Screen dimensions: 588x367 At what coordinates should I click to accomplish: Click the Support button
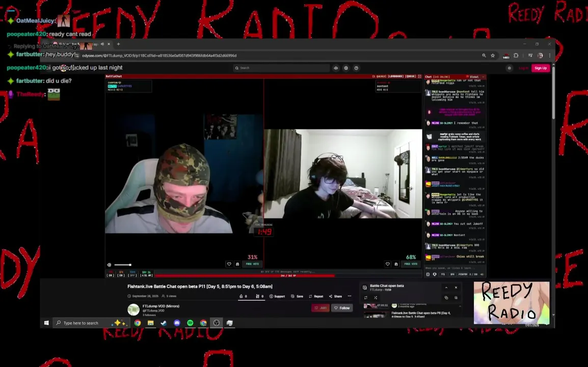277,296
